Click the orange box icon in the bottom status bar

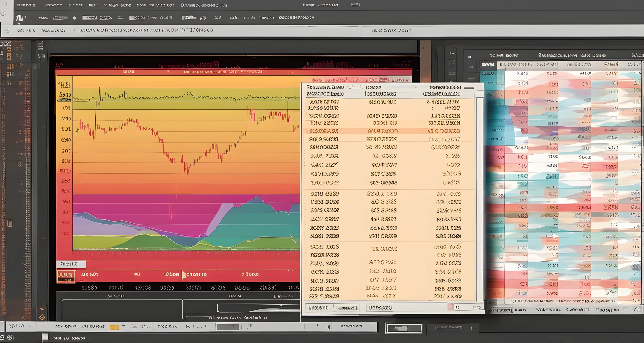pos(114,327)
